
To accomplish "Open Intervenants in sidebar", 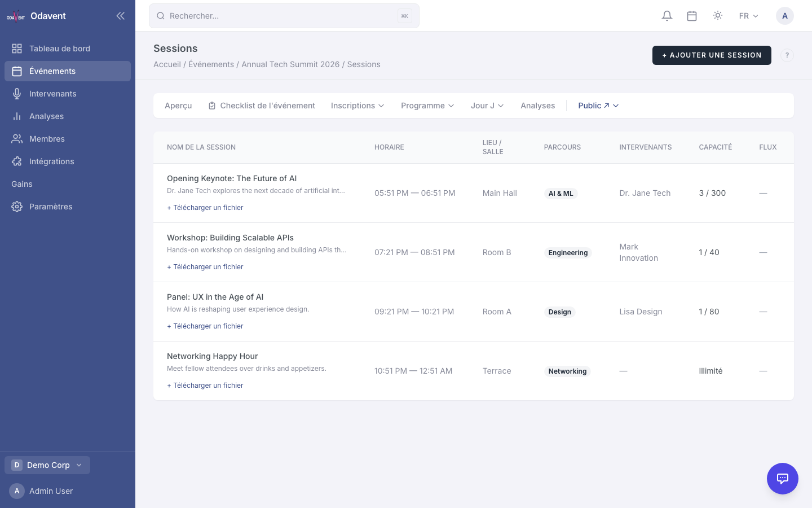I will coord(68,94).
